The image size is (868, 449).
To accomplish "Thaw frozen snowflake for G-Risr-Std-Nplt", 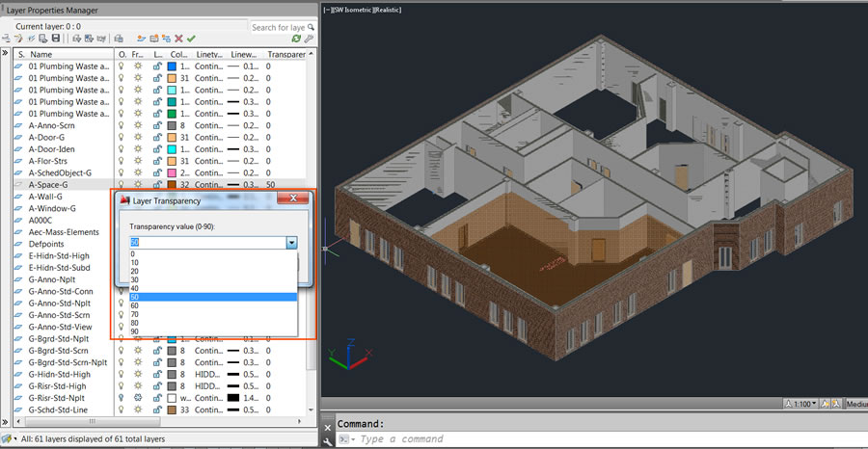I will point(137,398).
